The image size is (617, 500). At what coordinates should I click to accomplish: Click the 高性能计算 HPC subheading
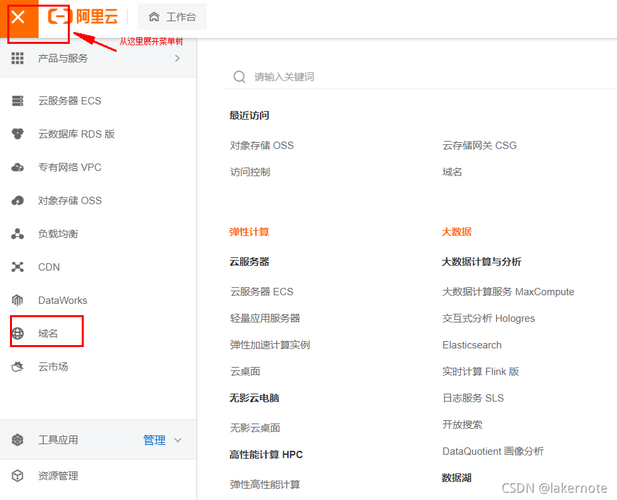tap(266, 455)
